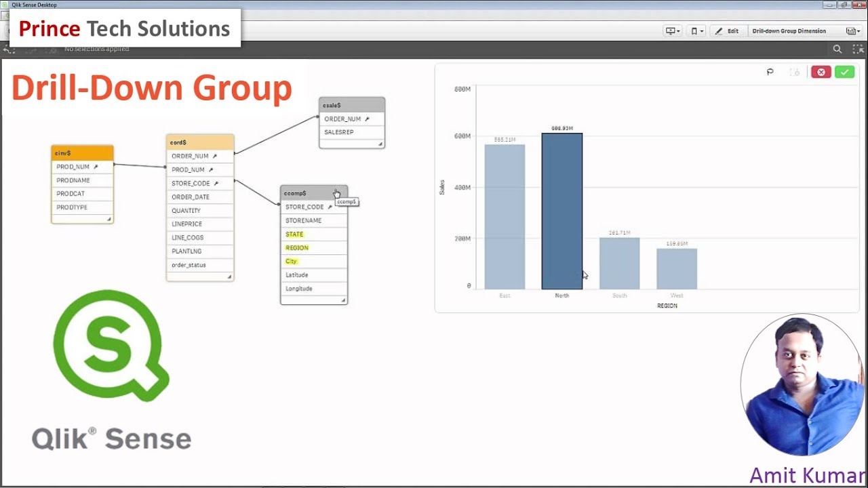Click the South label on x-axis
Viewport: 868px width, 488px height.
(x=619, y=296)
